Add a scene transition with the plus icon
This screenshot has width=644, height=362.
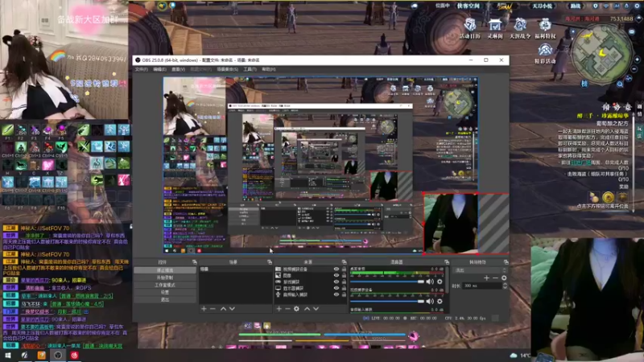coord(486,278)
